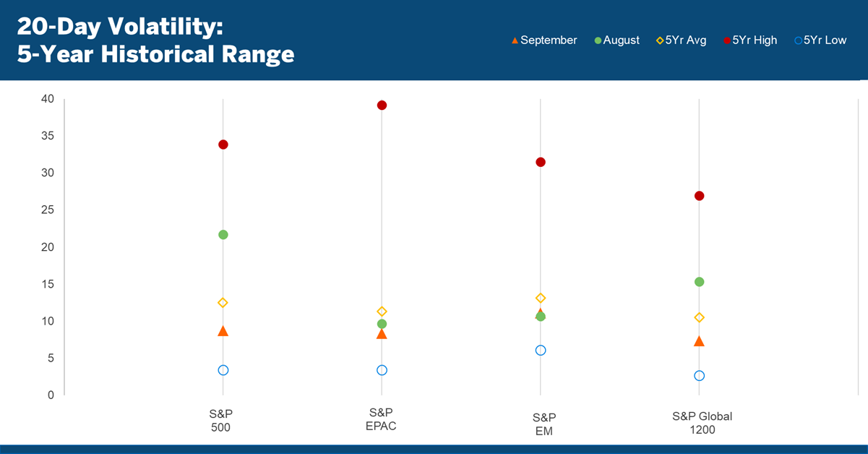This screenshot has width=868, height=454.
Task: Click the September orange triangle legend marker
Action: [x=515, y=40]
